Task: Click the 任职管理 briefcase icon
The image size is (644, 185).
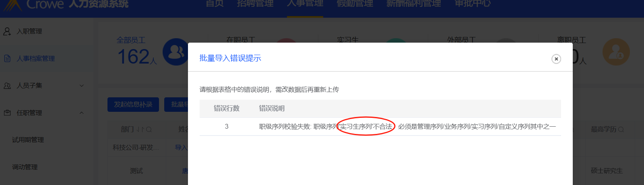Action: 7,113
